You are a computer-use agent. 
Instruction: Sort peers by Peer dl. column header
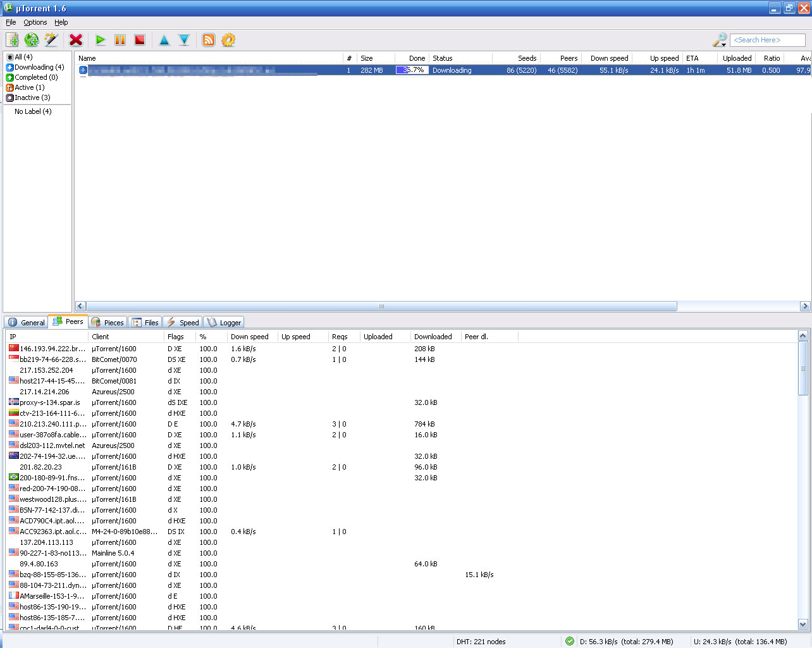point(489,337)
